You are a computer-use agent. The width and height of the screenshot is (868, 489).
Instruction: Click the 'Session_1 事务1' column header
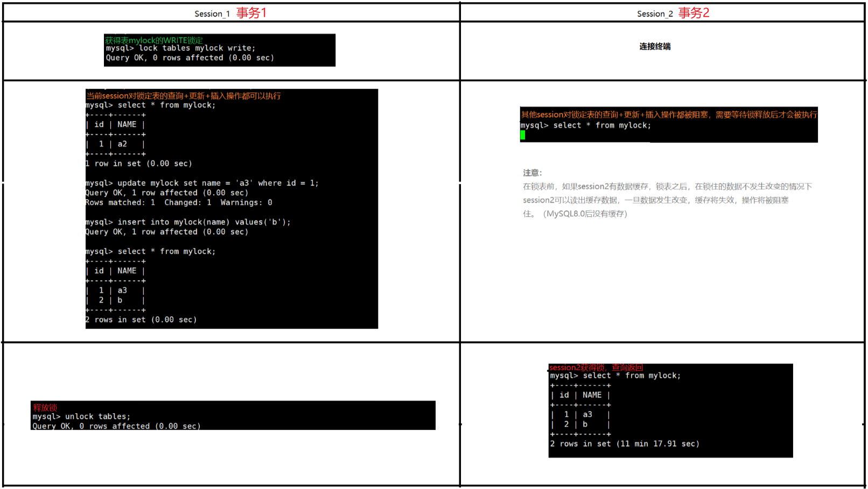point(230,13)
